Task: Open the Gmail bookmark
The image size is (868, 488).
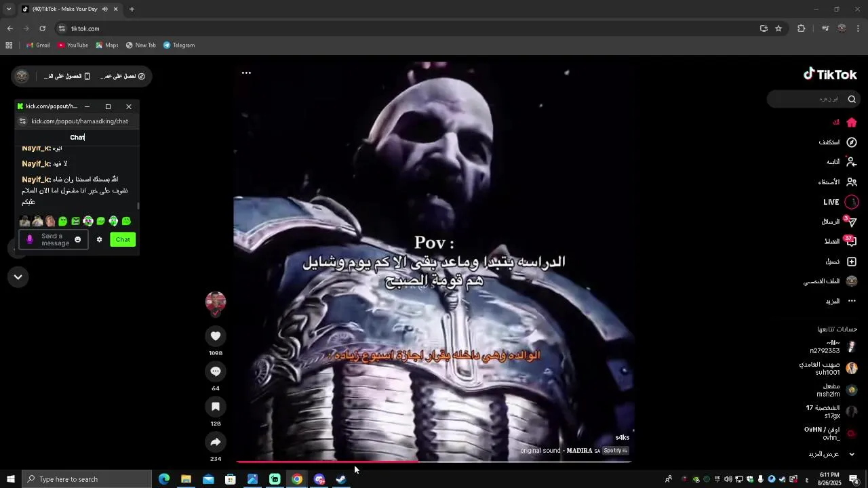Action: (38, 45)
